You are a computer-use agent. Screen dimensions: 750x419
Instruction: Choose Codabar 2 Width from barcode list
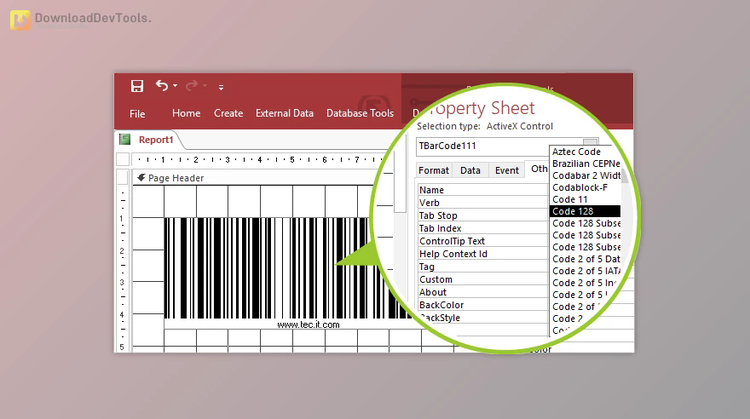click(585, 176)
